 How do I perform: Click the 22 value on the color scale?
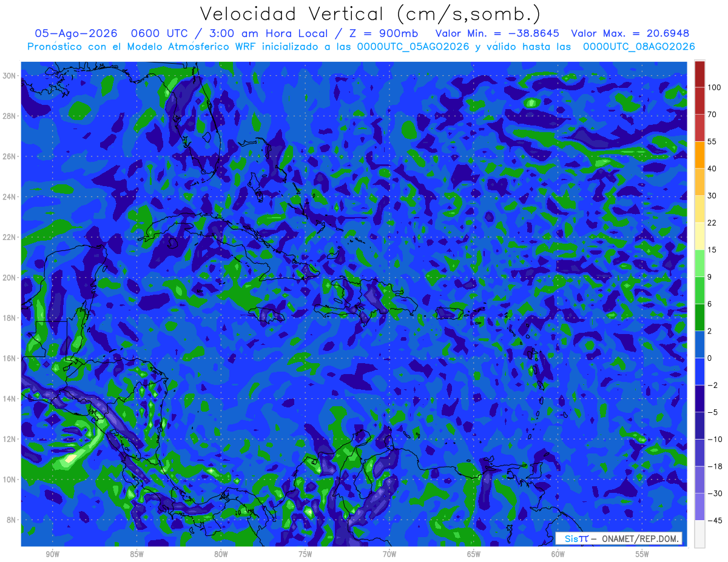tap(712, 222)
